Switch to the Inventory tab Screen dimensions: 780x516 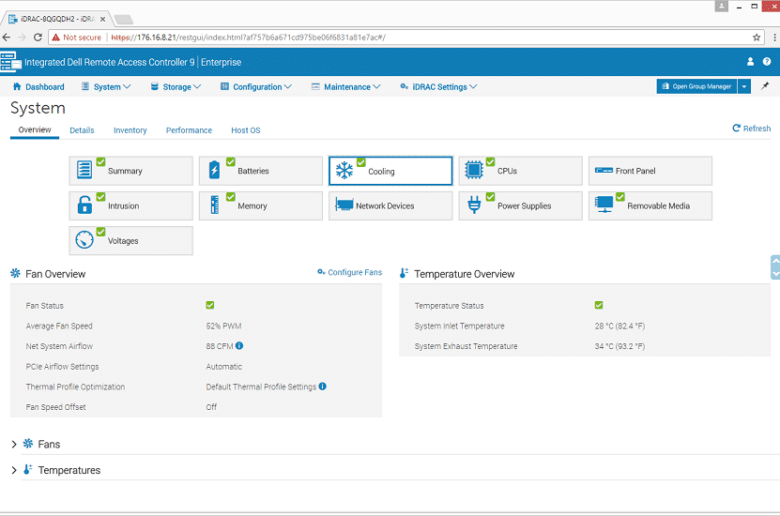130,130
